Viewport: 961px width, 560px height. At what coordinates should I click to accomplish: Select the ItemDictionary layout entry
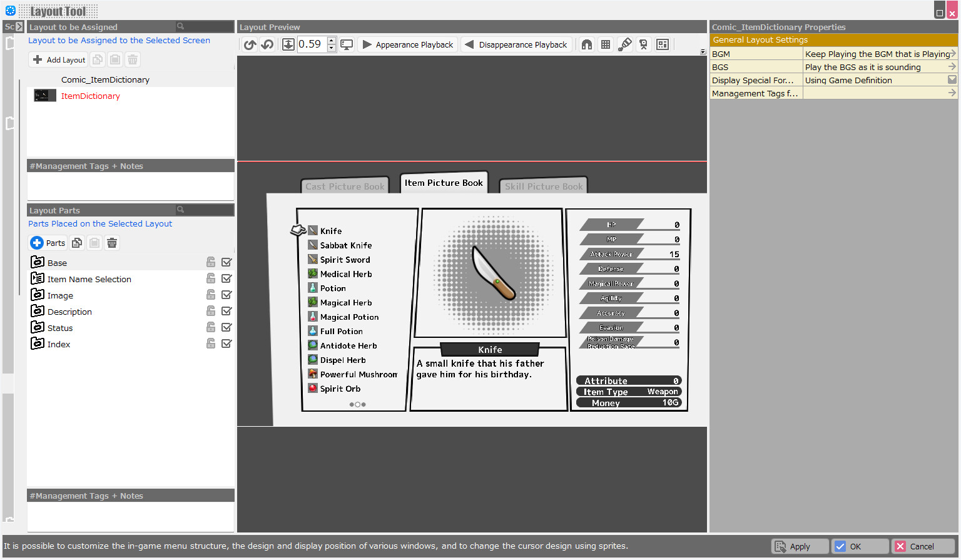[x=91, y=95]
